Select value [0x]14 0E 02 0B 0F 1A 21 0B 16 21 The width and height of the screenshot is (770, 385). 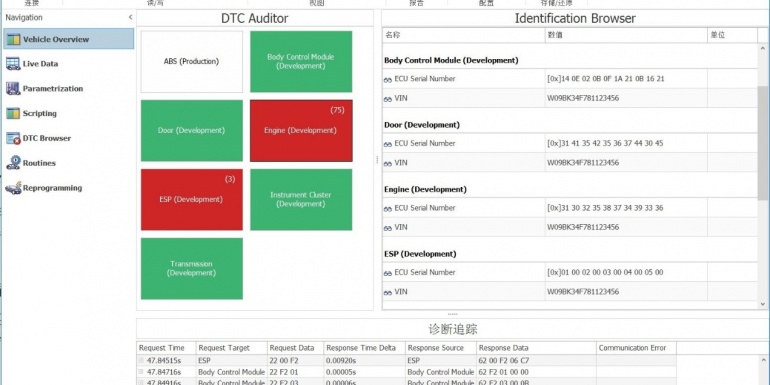605,79
